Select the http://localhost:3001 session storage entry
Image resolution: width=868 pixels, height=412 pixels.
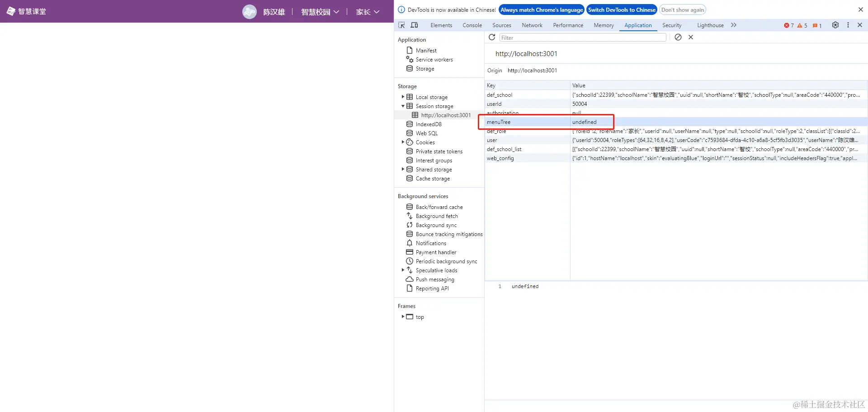(446, 115)
